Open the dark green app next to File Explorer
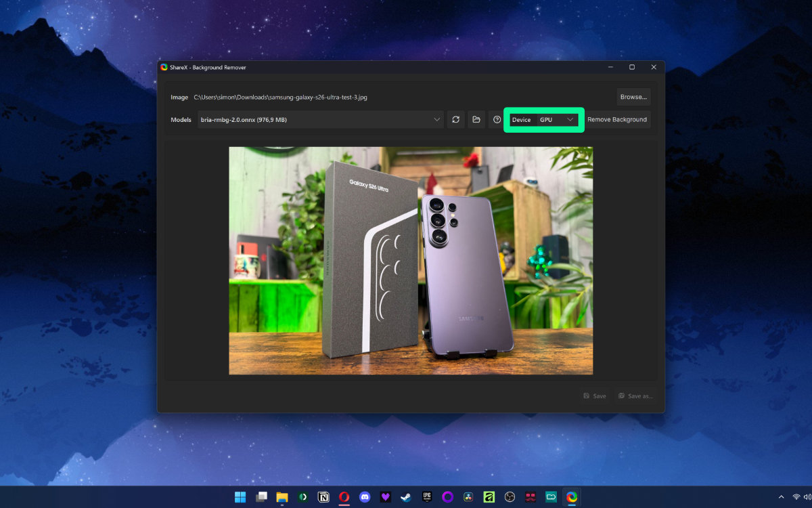 [x=302, y=497]
